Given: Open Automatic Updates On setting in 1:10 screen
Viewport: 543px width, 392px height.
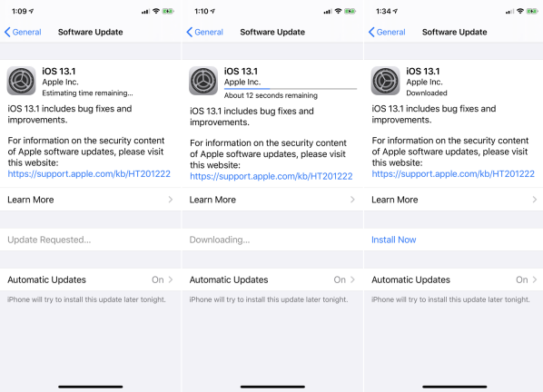Looking at the screenshot, I should pos(272,279).
